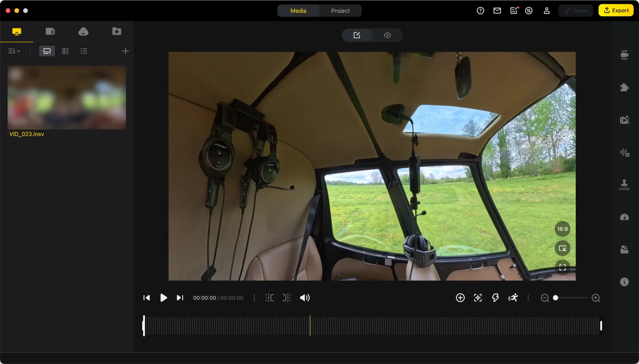Add media with the plus button
Screen dimensions: 639x364
click(x=125, y=51)
